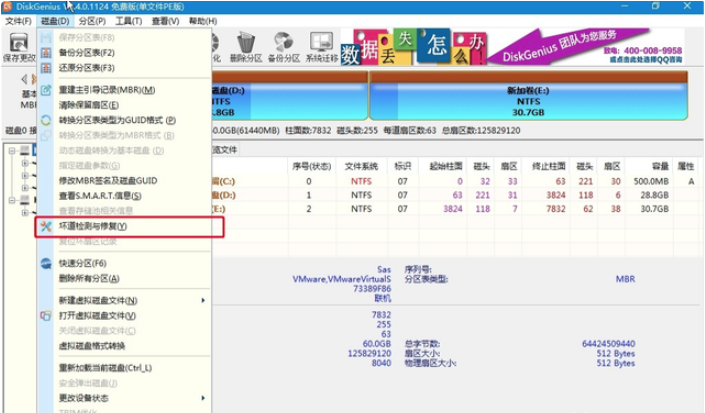This screenshot has height=413, width=705.
Task: Click the 文件系统 column header
Action: click(361, 167)
